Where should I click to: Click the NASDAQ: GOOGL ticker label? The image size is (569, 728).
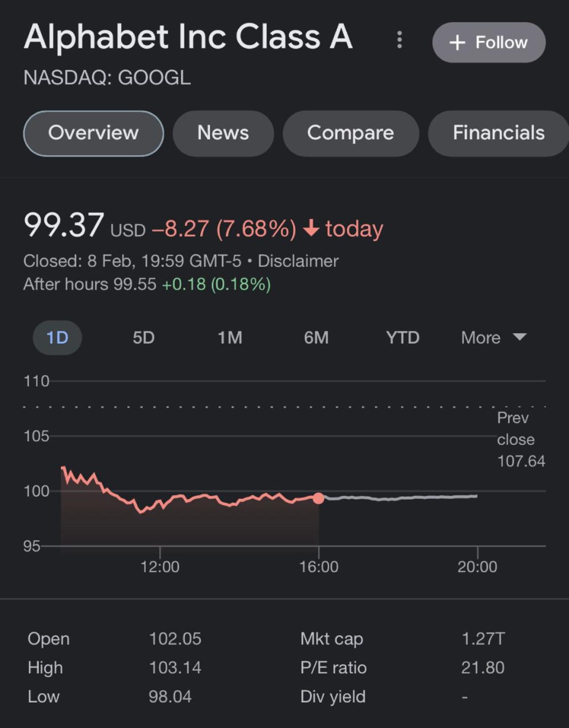(107, 78)
